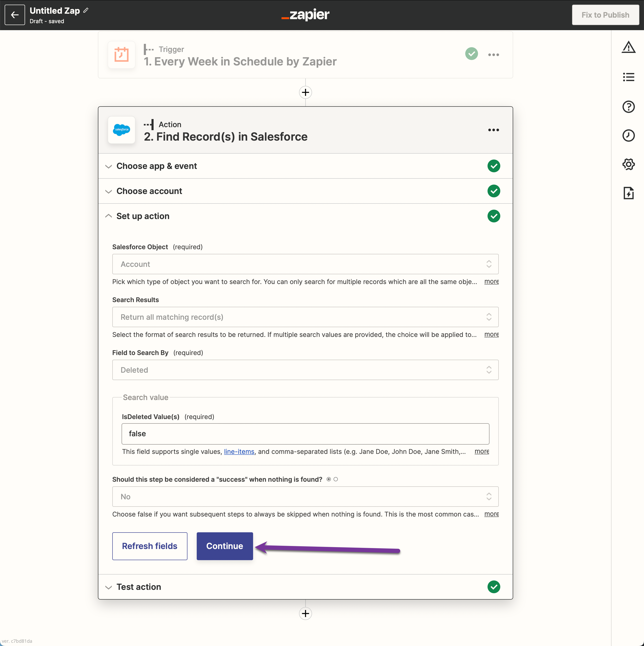
Task: Show more of the IsDeleted Value description
Action: (x=482, y=451)
